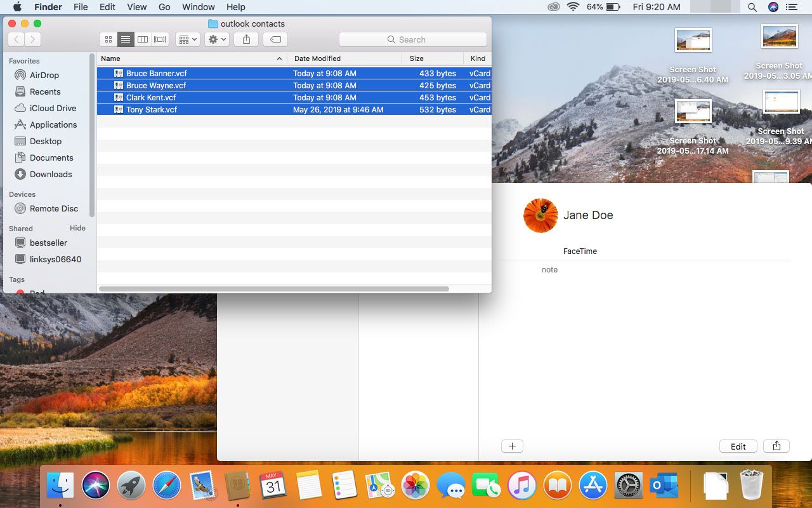The height and width of the screenshot is (508, 812).
Task: Switch Finder to list view
Action: click(x=126, y=39)
